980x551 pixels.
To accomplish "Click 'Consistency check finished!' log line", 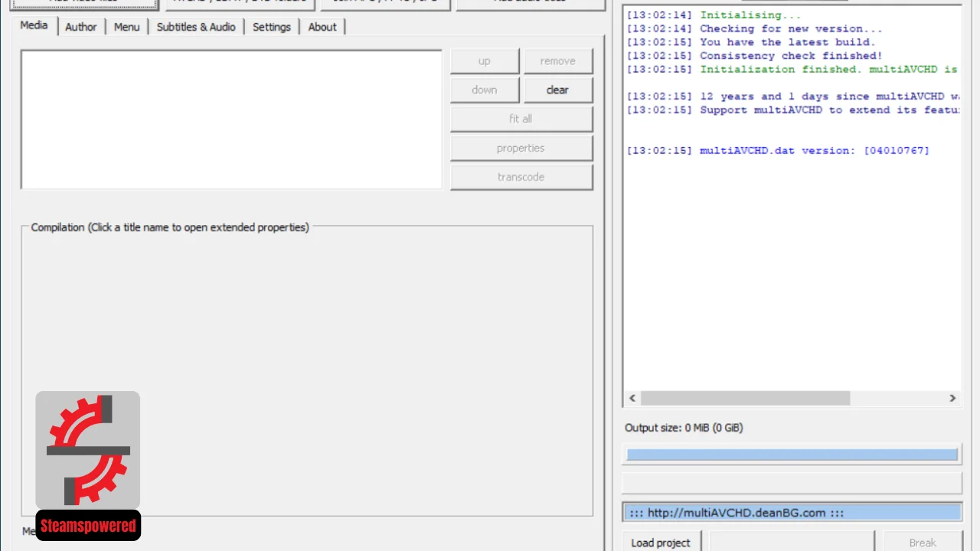I will [754, 56].
